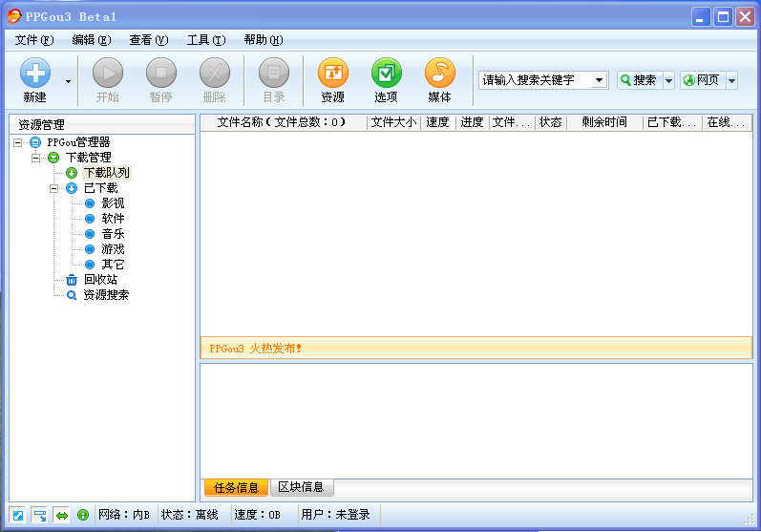
Task: Click the 回收站 trash can icon
Action: coord(72,280)
